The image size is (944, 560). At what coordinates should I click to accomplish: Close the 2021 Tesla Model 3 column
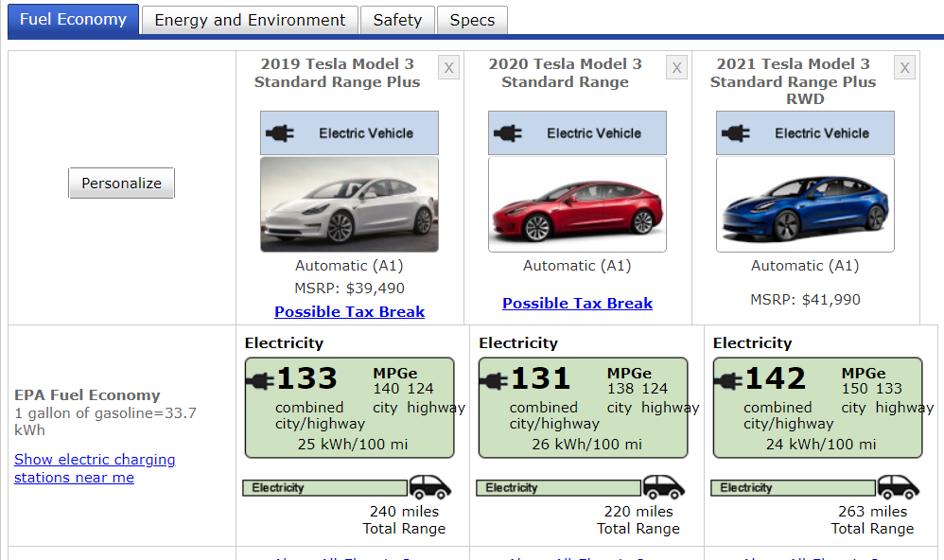[x=904, y=67]
